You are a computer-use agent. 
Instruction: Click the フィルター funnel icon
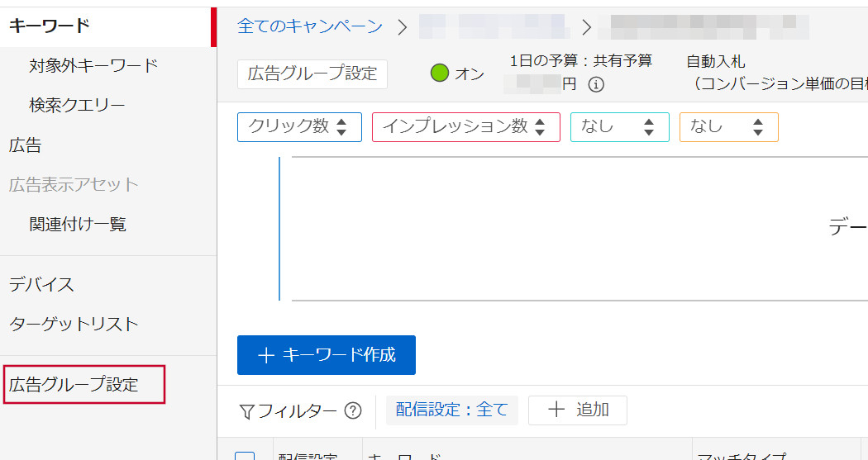(246, 412)
